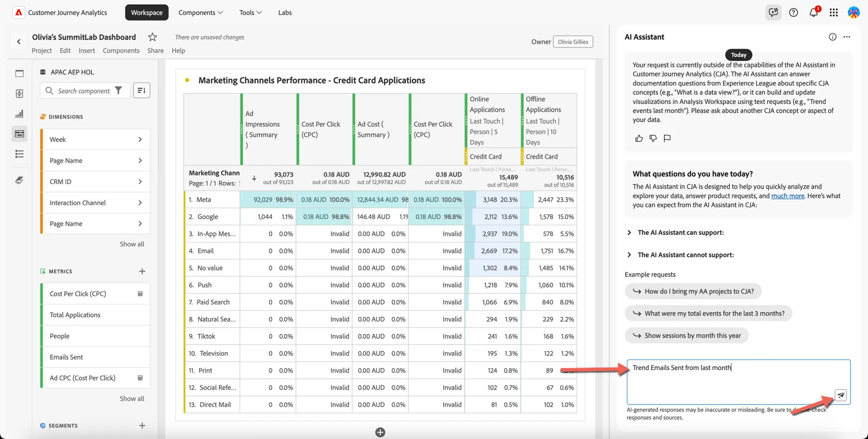Focus the Search components field
Screen dimensions: 868x439
(84, 91)
